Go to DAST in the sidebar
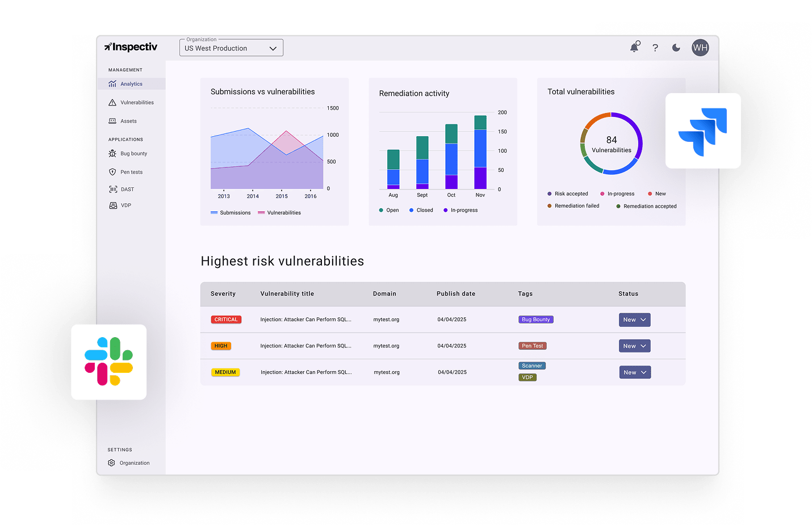Image resolution: width=812 pixels, height=525 pixels. 127,190
